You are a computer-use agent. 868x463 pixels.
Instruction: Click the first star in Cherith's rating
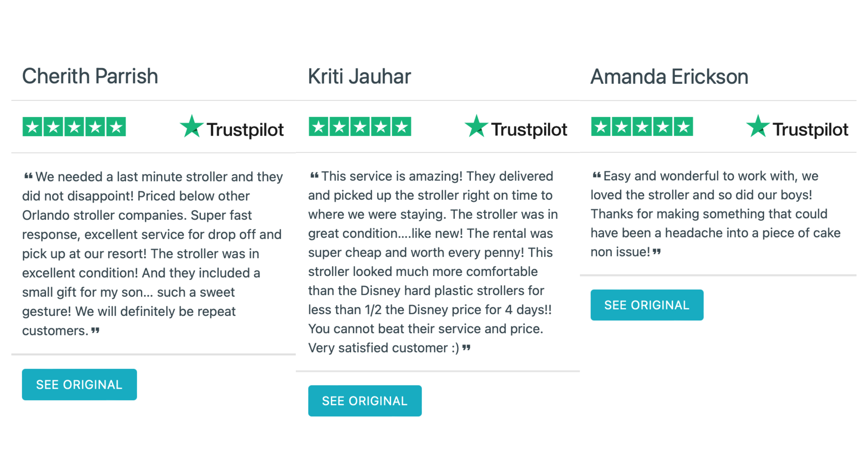tap(33, 127)
